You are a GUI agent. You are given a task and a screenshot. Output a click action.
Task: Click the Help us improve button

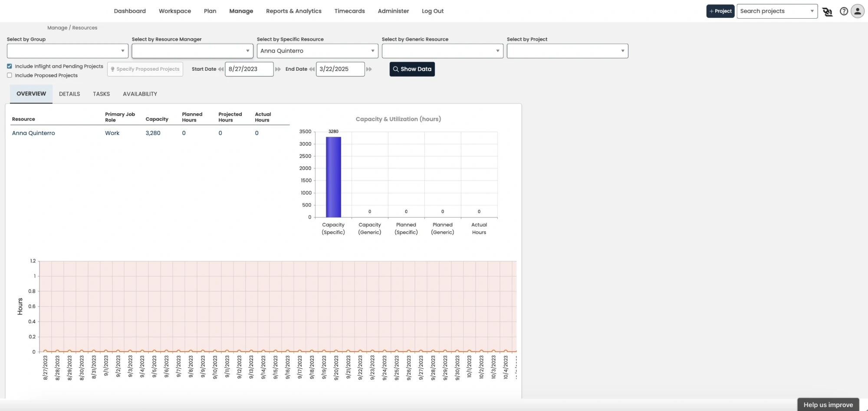(828, 404)
